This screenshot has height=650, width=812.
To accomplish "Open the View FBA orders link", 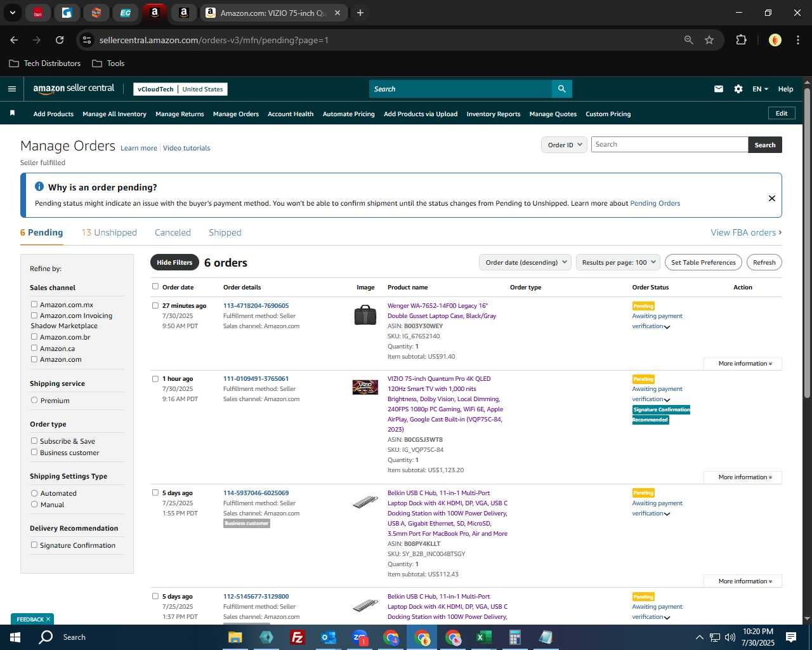I will pos(746,232).
